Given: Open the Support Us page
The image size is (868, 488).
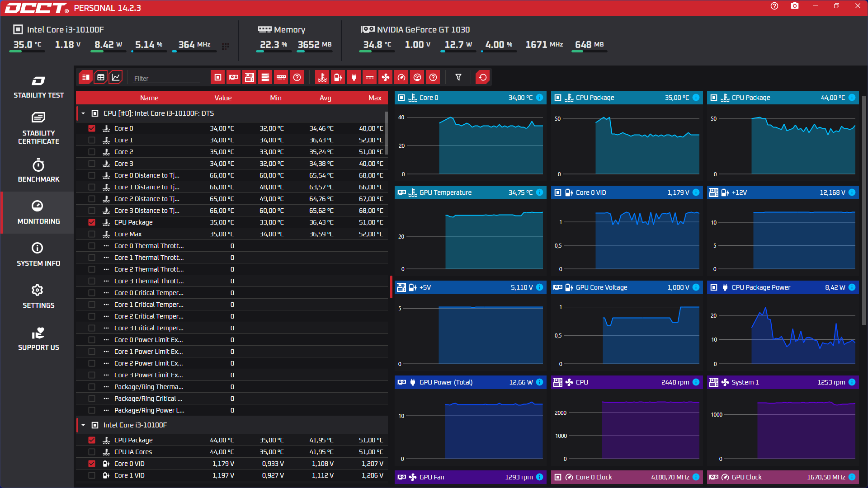Looking at the screenshot, I should (x=38, y=339).
